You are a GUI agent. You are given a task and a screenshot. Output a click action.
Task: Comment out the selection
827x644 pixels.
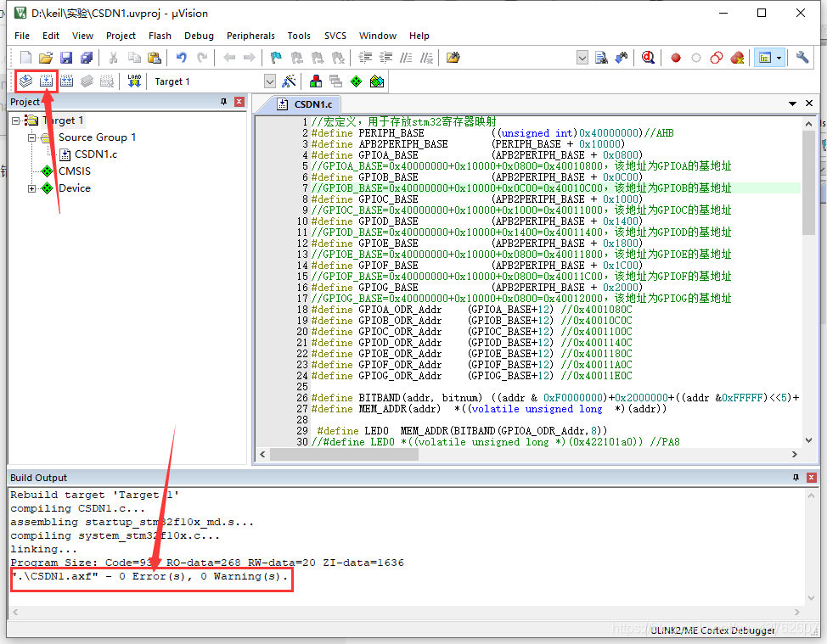pyautogui.click(x=406, y=58)
